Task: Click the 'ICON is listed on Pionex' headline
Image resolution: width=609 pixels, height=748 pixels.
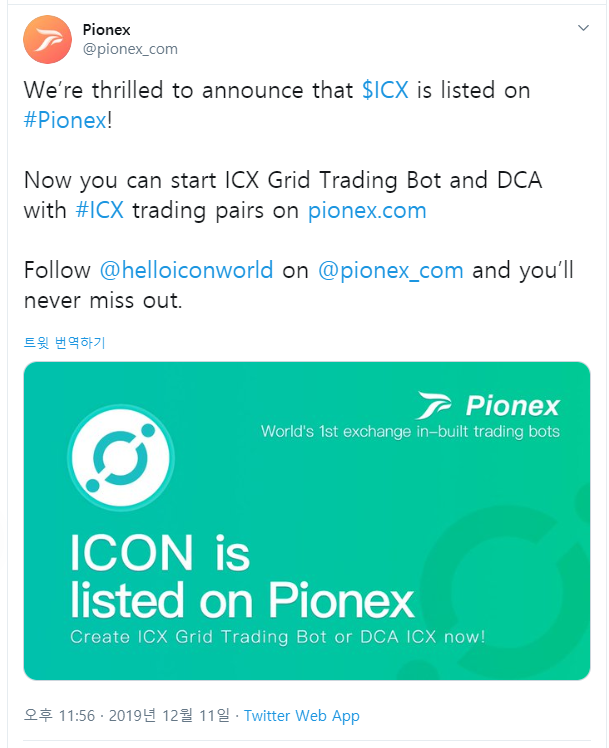Action: tap(242, 576)
